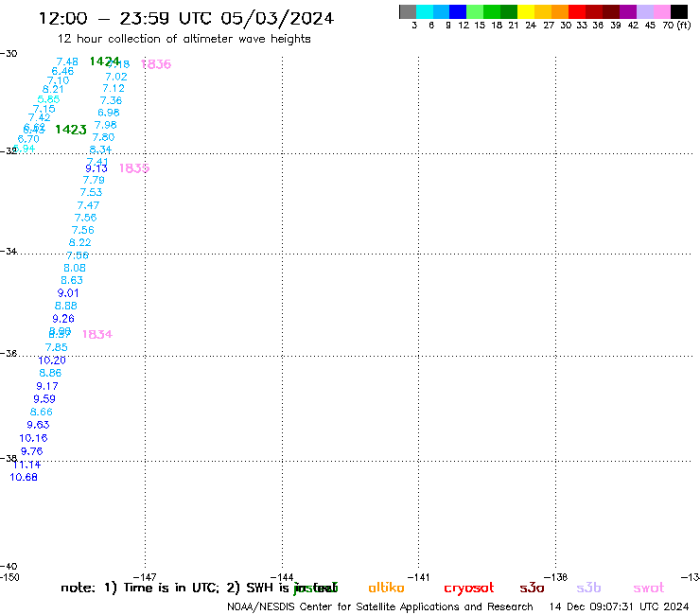This screenshot has height=615, width=700.
Task: Click the wave height value '8.08'
Action: [x=75, y=268]
